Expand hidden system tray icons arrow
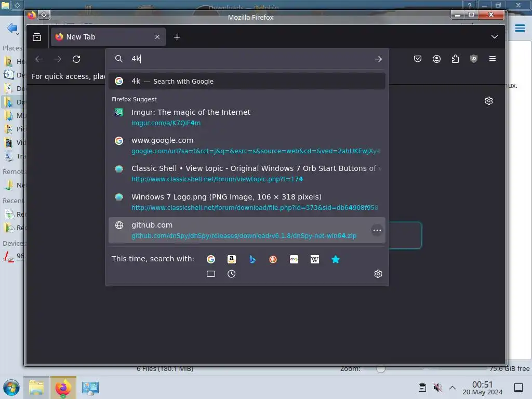This screenshot has height=399, width=532. (453, 388)
